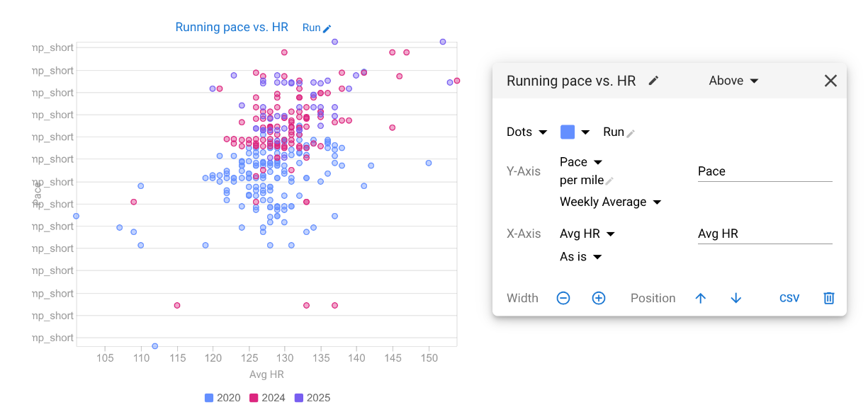The width and height of the screenshot is (868, 419).
Task: Expand the Weekly Average aggregation dropdown
Action: pos(610,202)
